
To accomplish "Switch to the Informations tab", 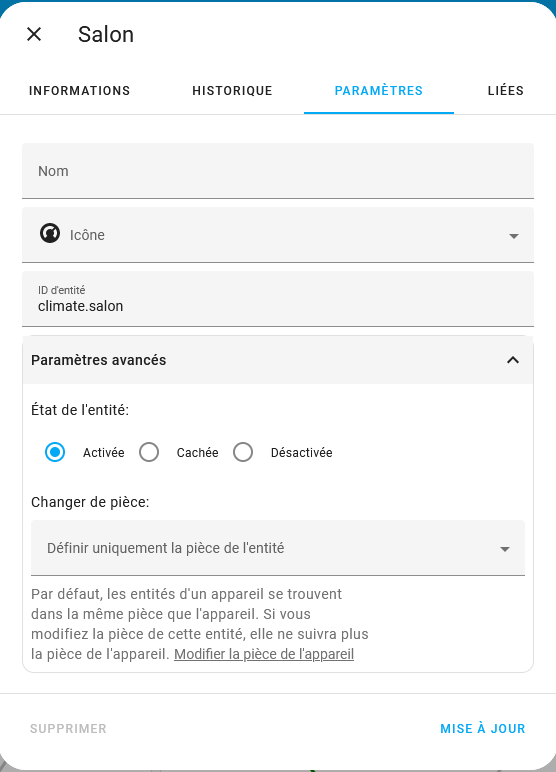I will [79, 91].
